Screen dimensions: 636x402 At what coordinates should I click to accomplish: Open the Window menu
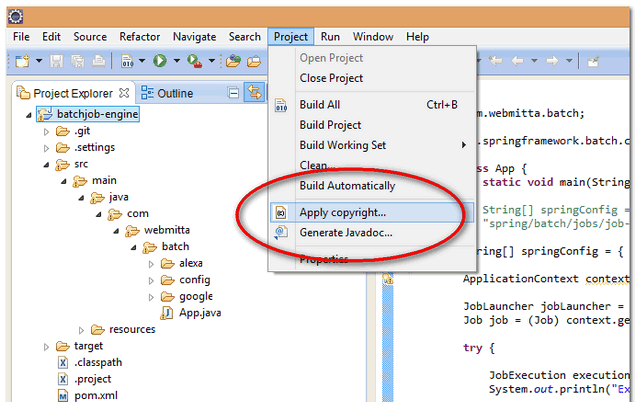[373, 37]
